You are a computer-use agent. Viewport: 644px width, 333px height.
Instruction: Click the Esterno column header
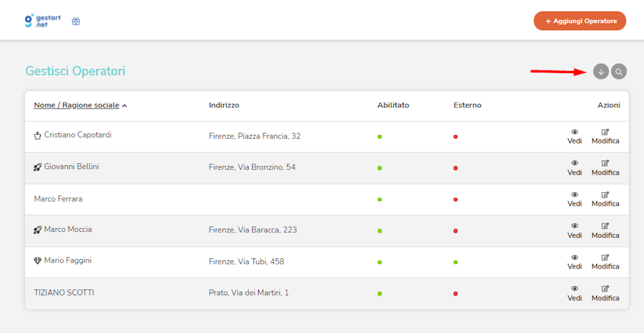[467, 105]
